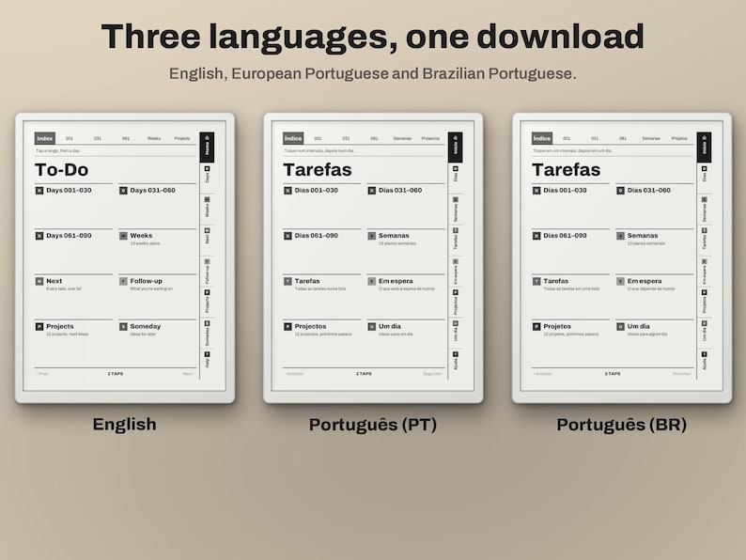Click the W icon beside Weeks entry, English tablet
Screen dimensions: 746x560
point(123,236)
